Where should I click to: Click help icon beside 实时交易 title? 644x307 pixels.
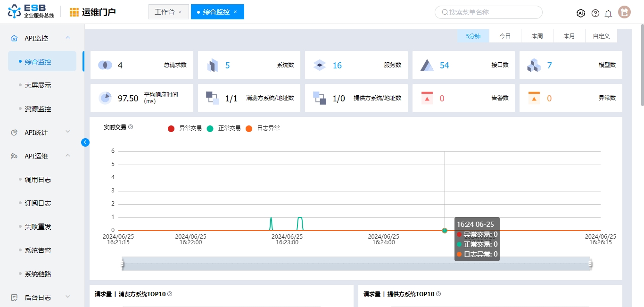point(131,127)
